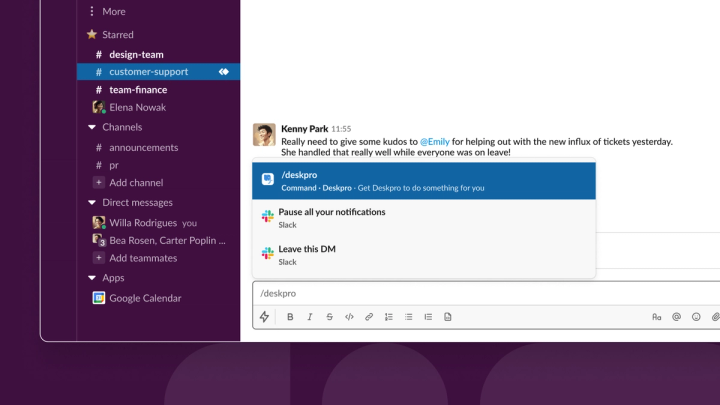Image resolution: width=720 pixels, height=405 pixels.
Task: Click the lightning bolt shortcuts icon
Action: pyautogui.click(x=264, y=316)
